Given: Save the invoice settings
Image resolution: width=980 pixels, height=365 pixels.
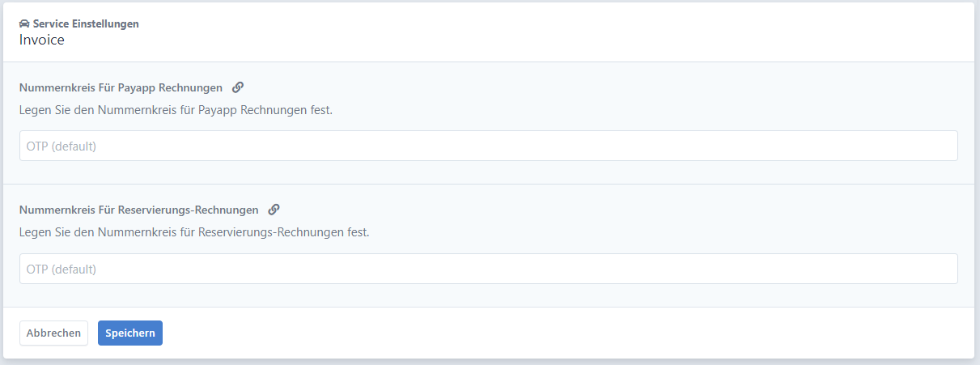Looking at the screenshot, I should [x=130, y=333].
